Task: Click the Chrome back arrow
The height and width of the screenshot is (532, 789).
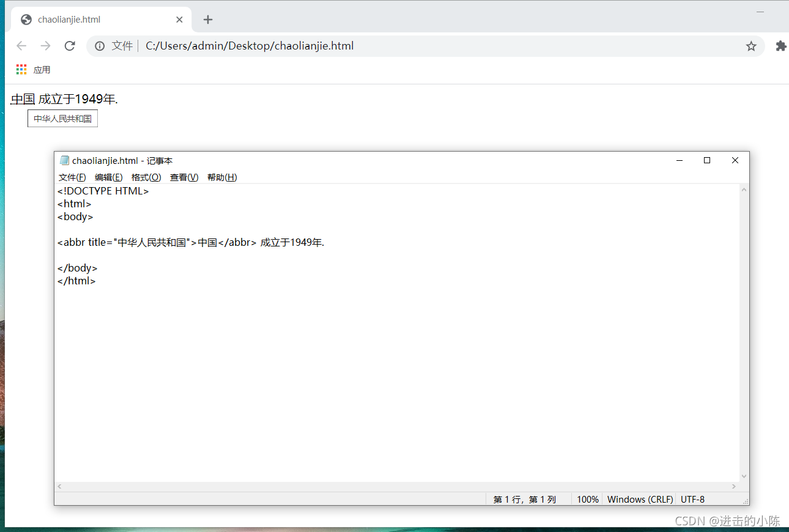Action: 21,46
